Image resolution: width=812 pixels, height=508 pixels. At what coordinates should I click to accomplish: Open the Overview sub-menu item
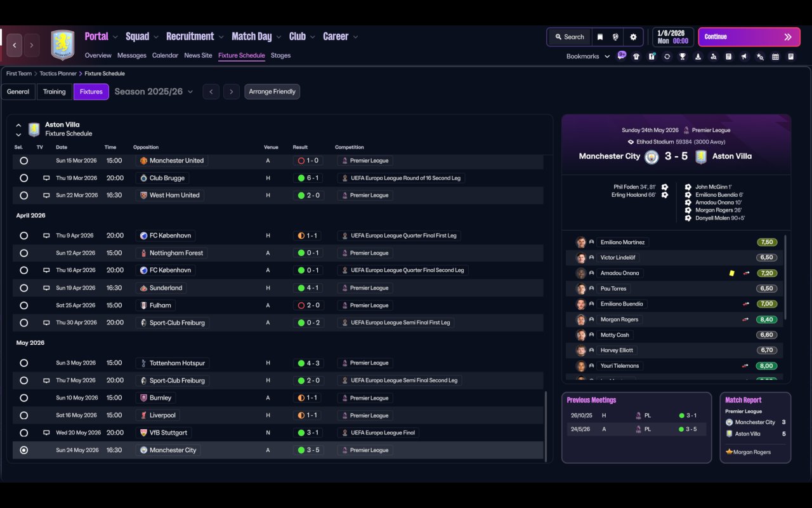pyautogui.click(x=98, y=55)
